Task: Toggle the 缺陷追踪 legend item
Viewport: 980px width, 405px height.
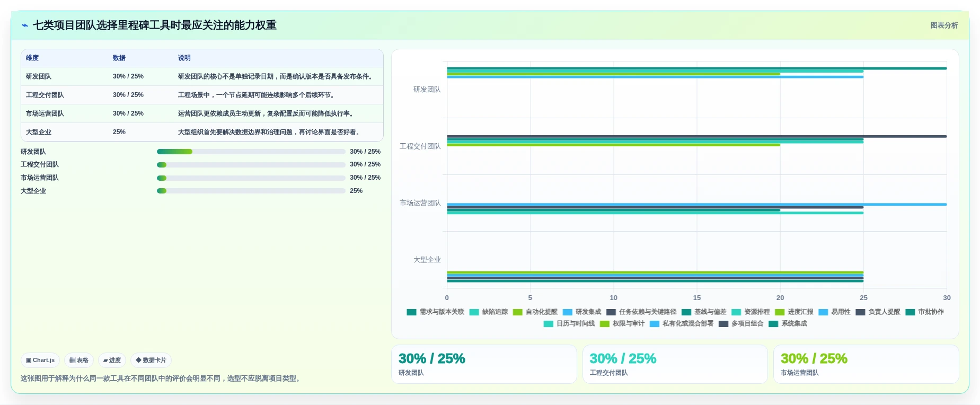Action: 489,312
